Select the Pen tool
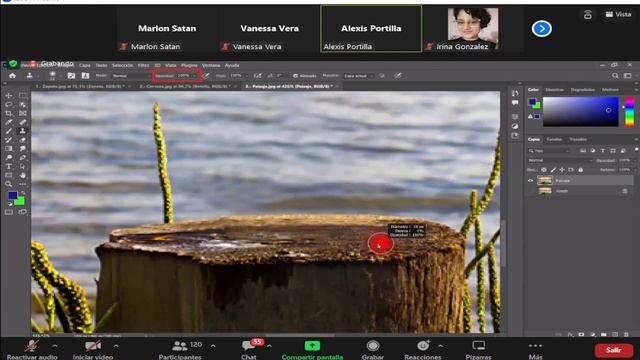640x360 pixels. (x=22, y=158)
